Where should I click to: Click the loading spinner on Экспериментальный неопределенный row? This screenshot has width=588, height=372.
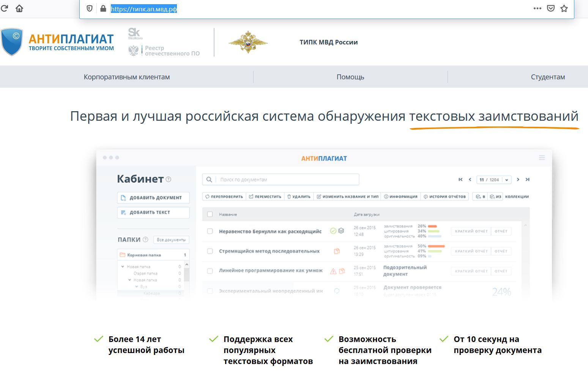(x=336, y=291)
